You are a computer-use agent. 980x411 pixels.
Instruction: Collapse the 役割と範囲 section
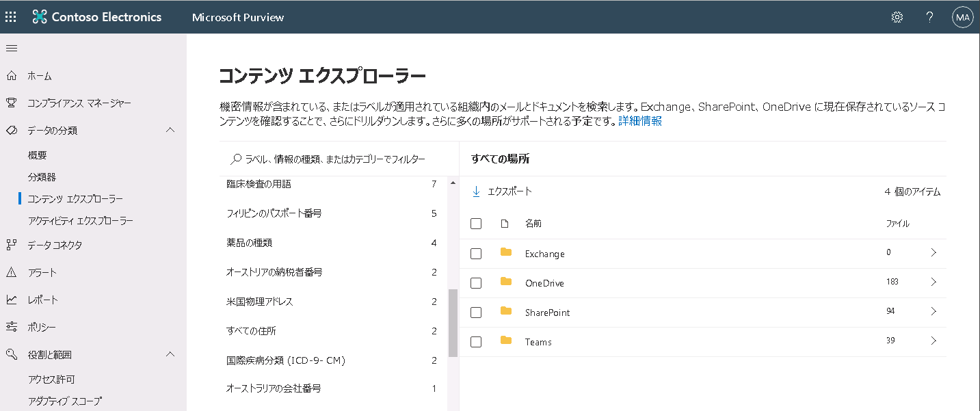click(x=170, y=354)
